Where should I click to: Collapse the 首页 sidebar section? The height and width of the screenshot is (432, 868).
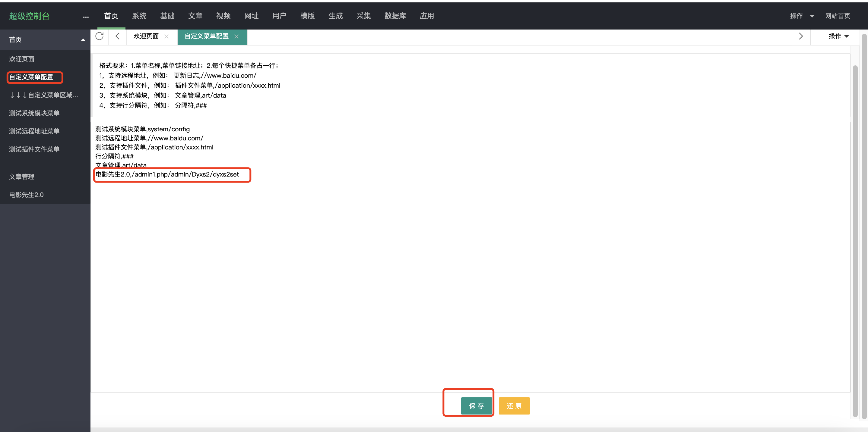click(83, 40)
